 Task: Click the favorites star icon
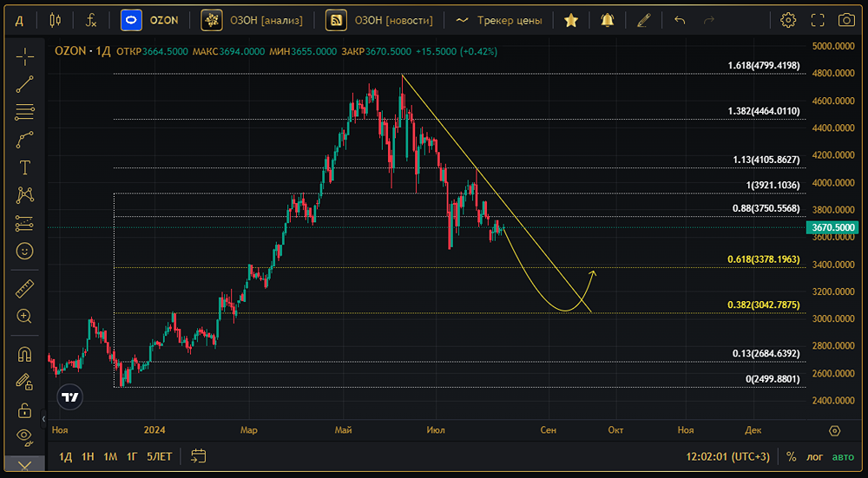[571, 21]
